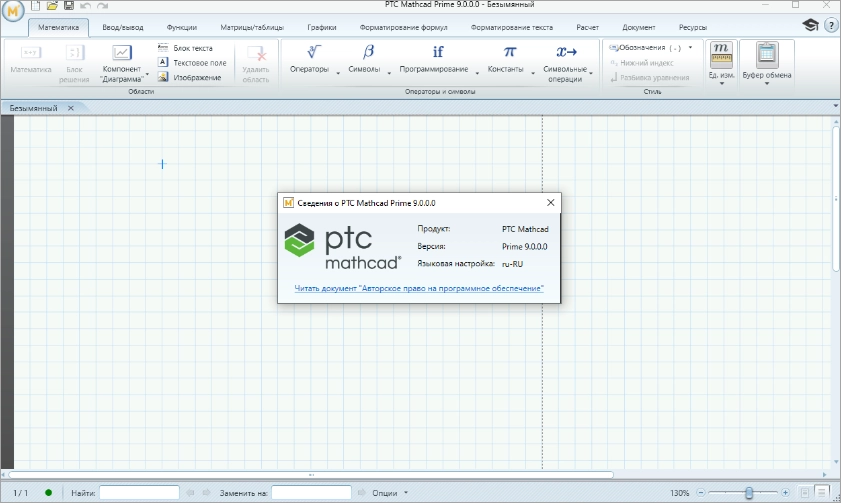Close the Безымянный worksheet tab

click(x=70, y=108)
